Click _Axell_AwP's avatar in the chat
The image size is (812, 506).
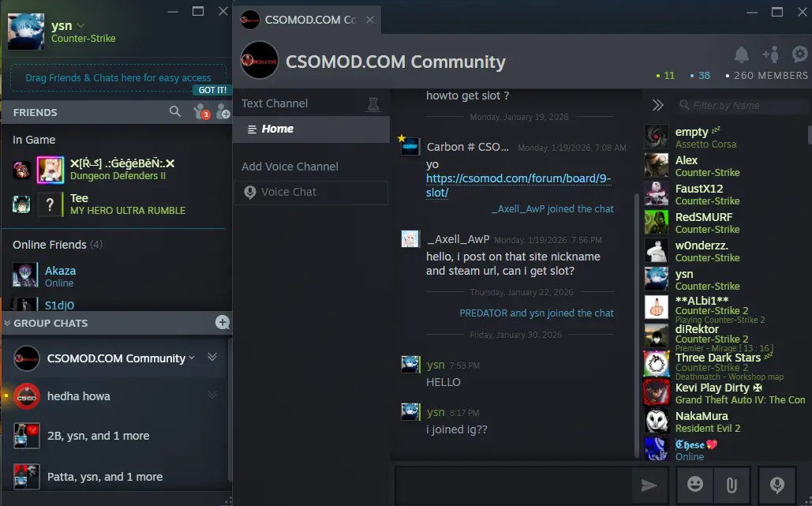pyautogui.click(x=410, y=238)
